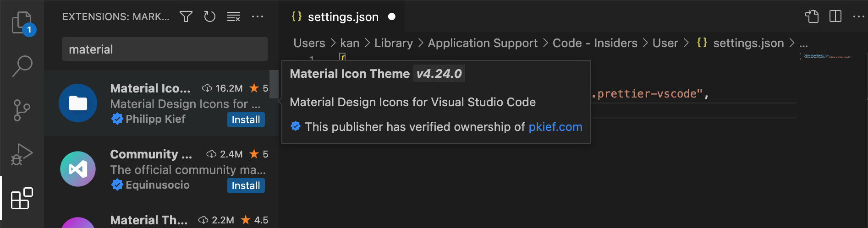Open the Run and Debug view
868x228 pixels.
tap(22, 154)
